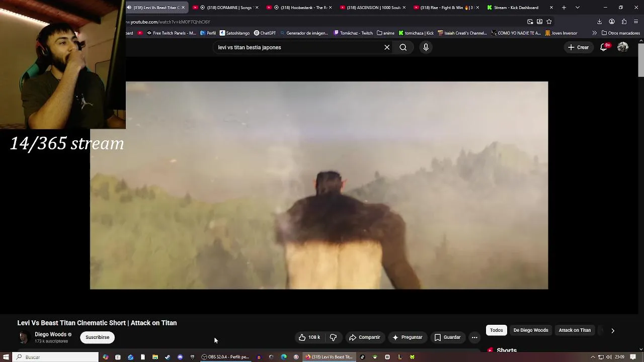Show hidden system tray icons chevron
The width and height of the screenshot is (644, 362).
[x=593, y=357]
